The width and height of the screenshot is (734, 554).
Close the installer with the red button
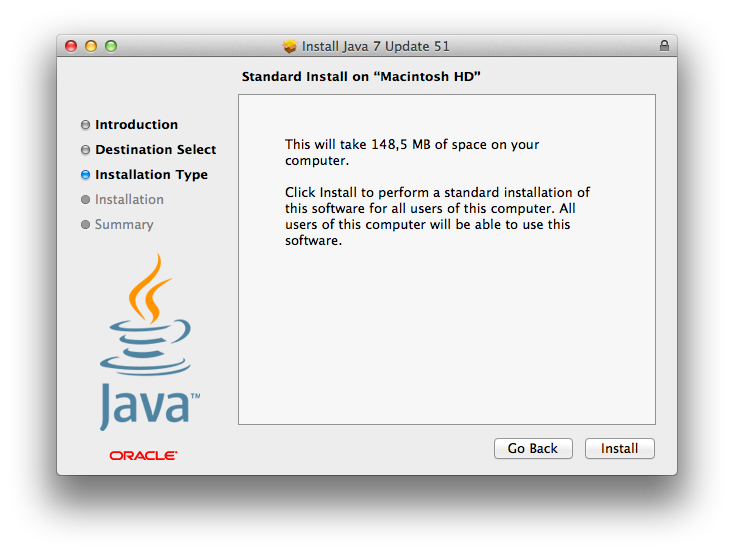coord(71,46)
